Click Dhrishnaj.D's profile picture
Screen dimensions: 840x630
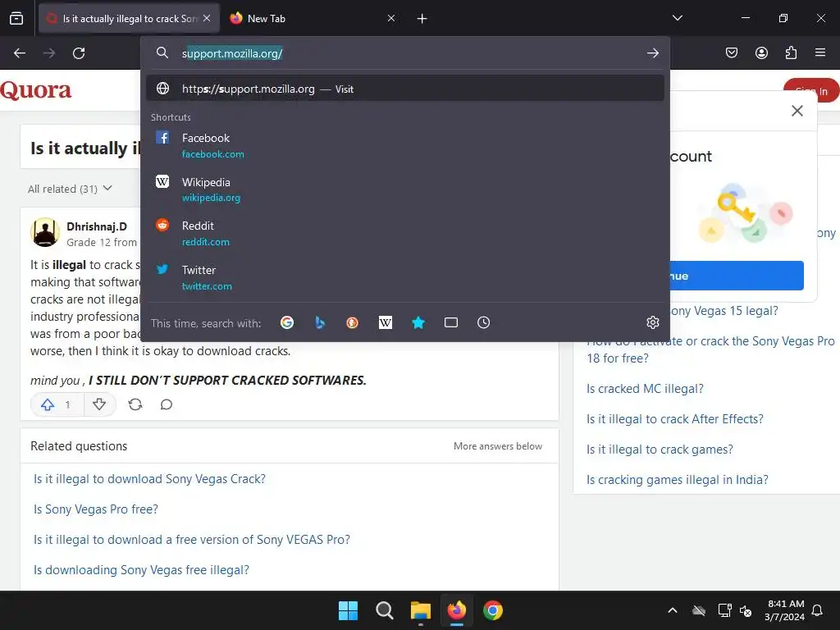(45, 232)
